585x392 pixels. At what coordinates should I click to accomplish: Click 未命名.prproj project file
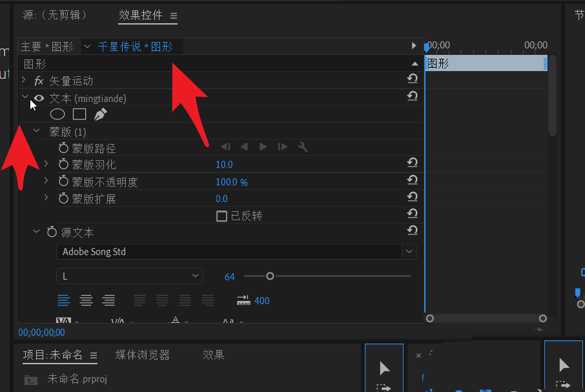(77, 379)
